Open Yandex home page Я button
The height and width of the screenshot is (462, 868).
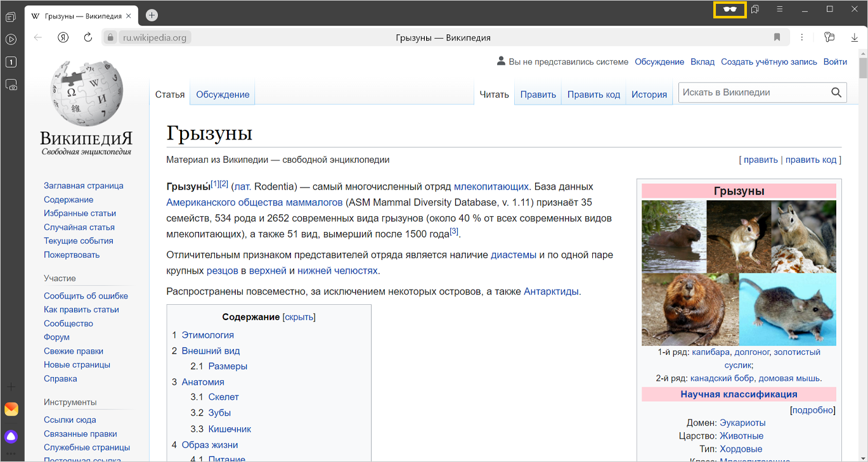(63, 37)
